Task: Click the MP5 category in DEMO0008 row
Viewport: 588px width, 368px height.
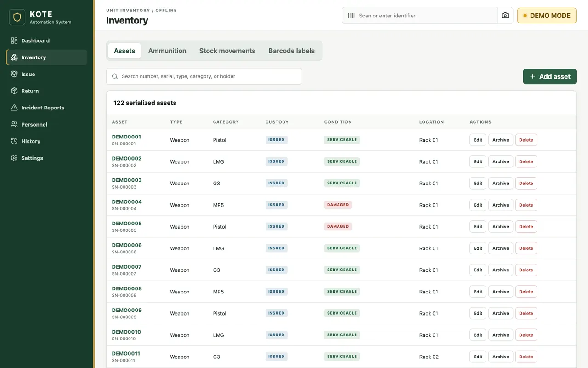Action: [218, 292]
